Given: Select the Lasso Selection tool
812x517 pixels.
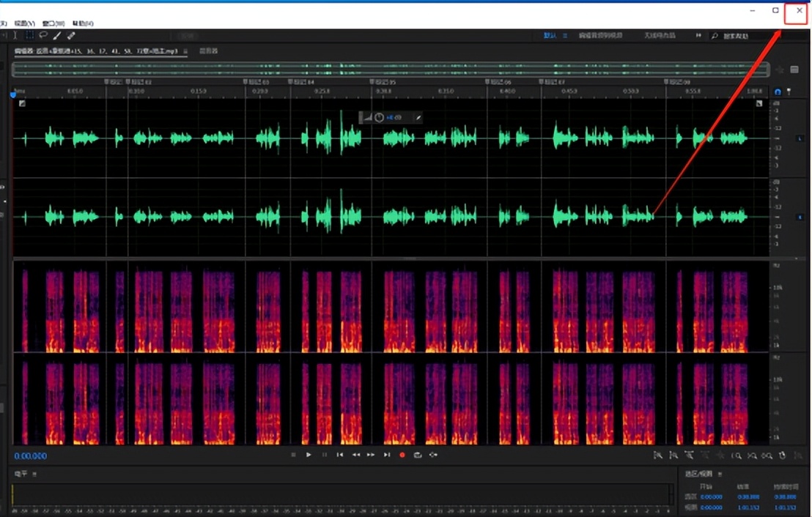Looking at the screenshot, I should point(43,35).
